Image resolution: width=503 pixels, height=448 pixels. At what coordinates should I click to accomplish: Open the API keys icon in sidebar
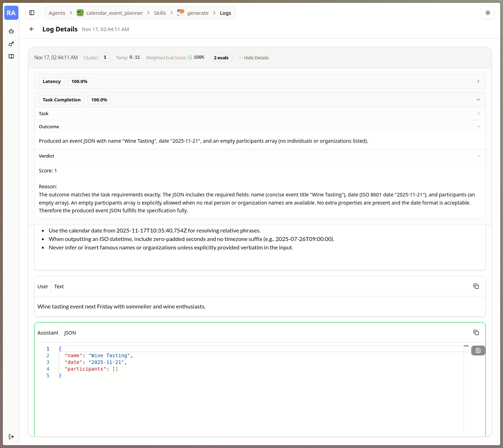[11, 44]
